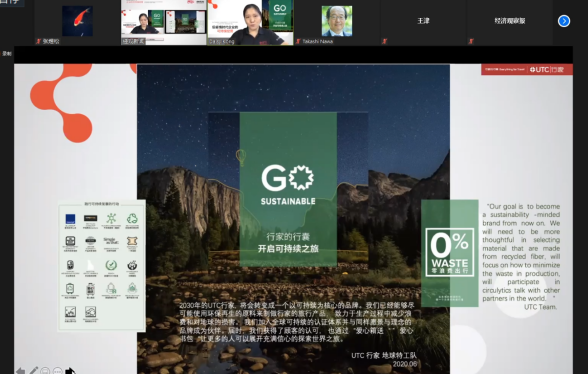Image resolution: width=588 pixels, height=374 pixels.
Task: Select the shared-slides participant thumbnail
Action: point(164,22)
